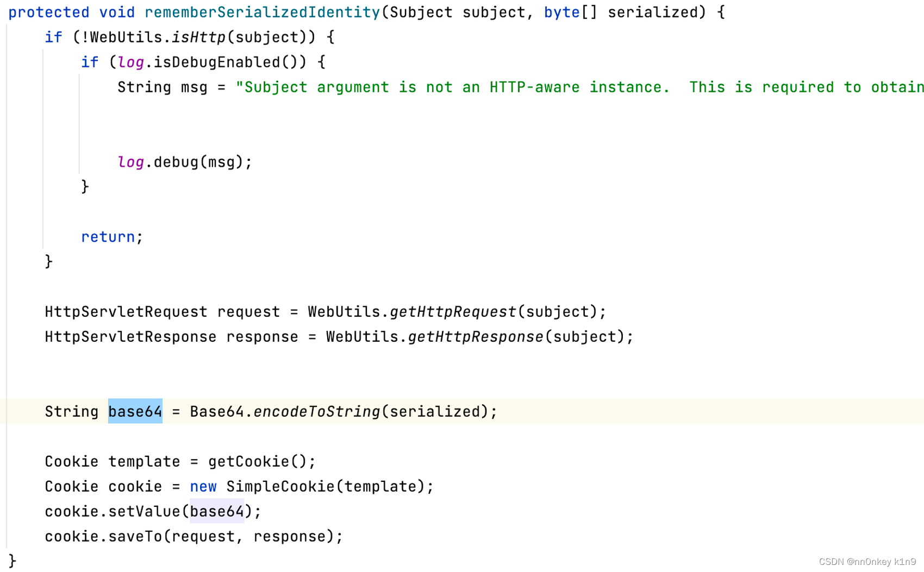This screenshot has height=572, width=924.
Task: Click the protected keyword
Action: [x=49, y=12]
